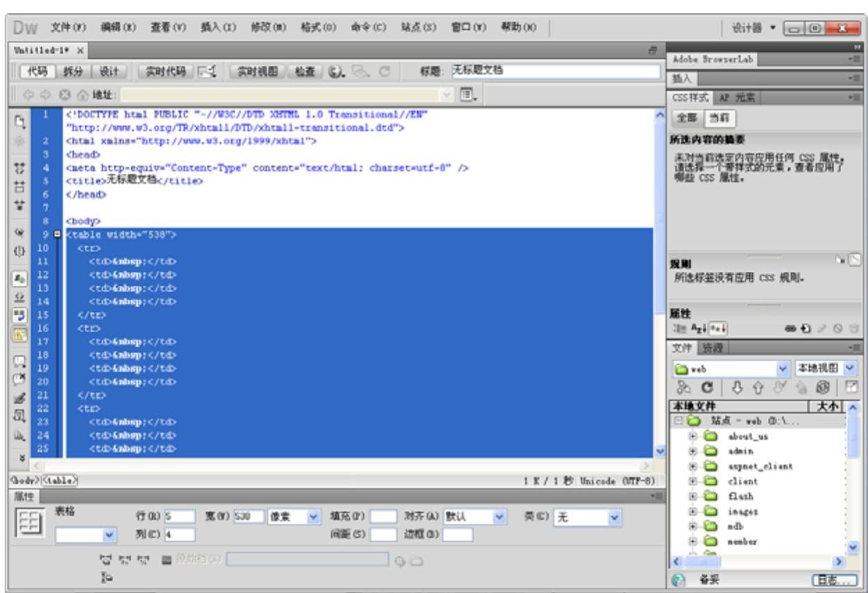Expand the admin folder
Screen dimensions: 868x593
click(692, 452)
